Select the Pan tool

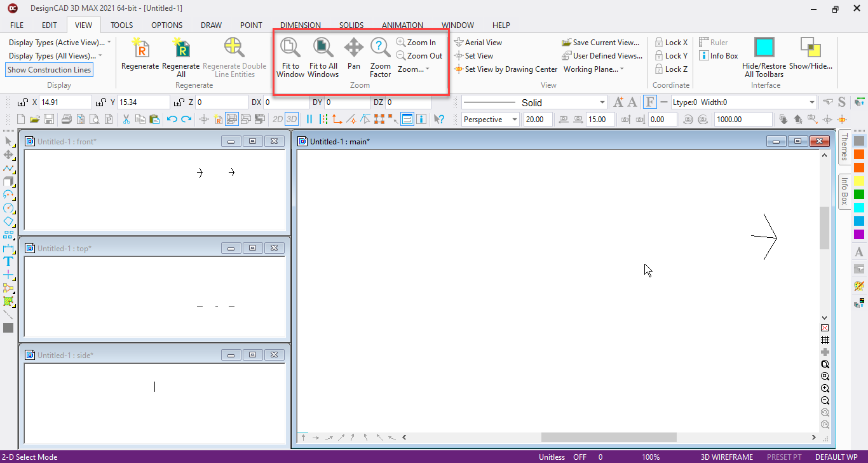[354, 48]
